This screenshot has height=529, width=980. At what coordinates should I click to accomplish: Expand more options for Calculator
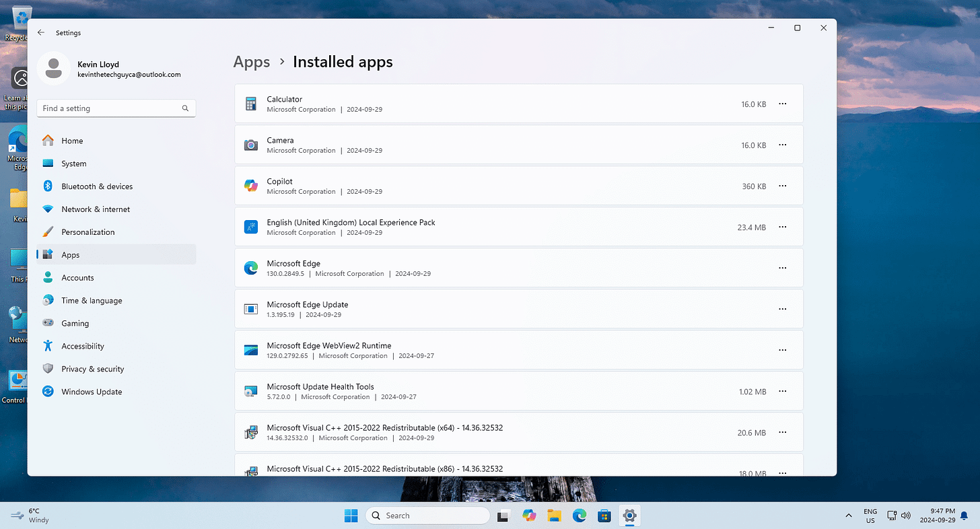coord(782,104)
